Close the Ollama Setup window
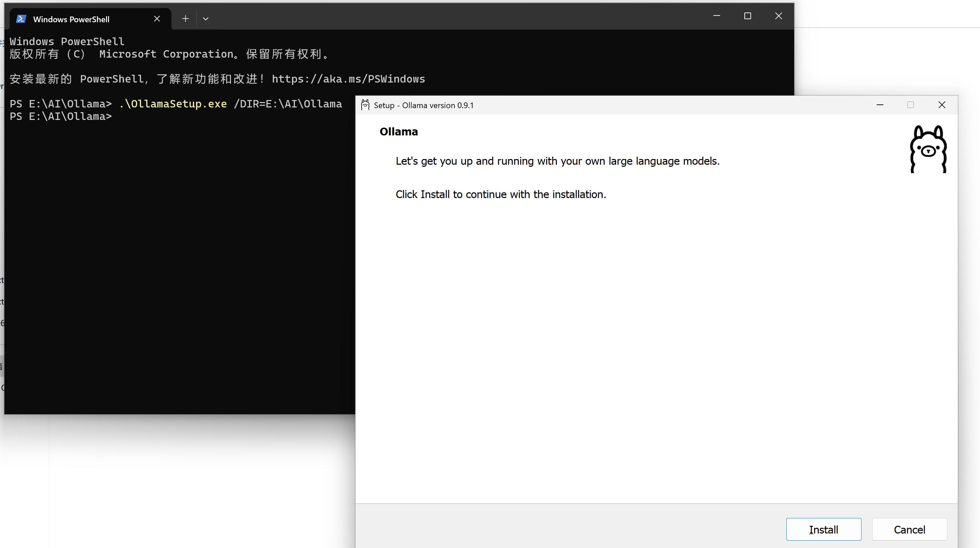 [x=942, y=105]
